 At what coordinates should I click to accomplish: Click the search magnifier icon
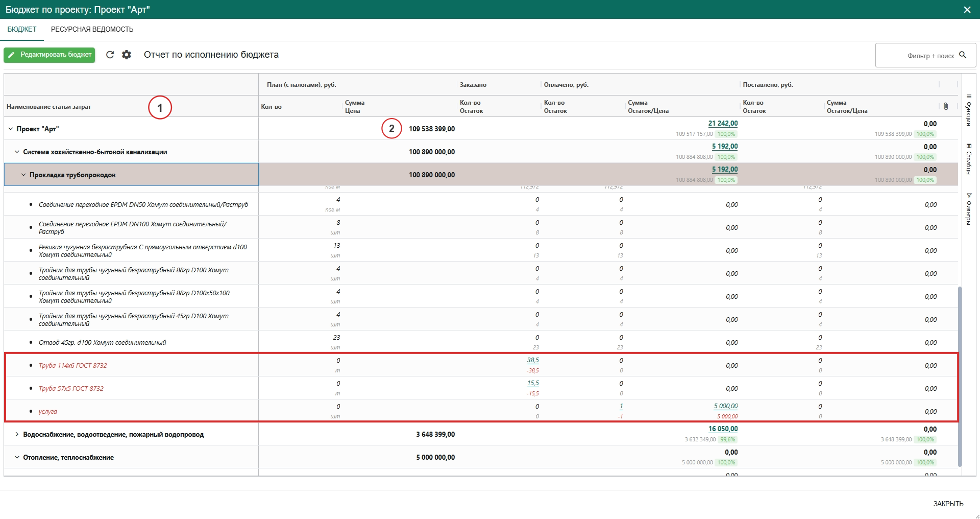pos(963,55)
